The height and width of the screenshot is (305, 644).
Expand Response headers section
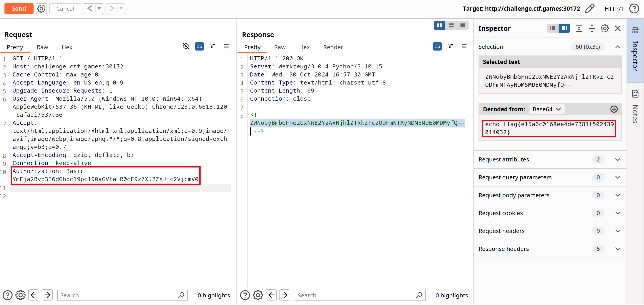[x=617, y=249]
